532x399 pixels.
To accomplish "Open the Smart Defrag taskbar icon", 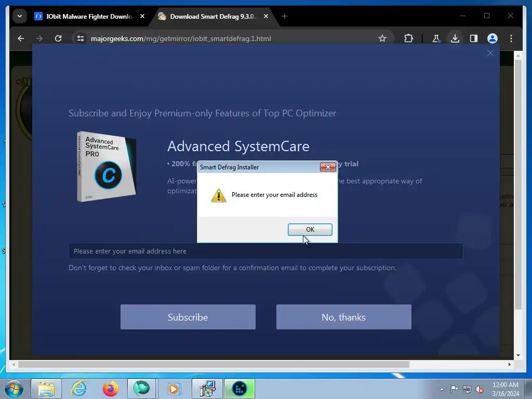I will coord(240,389).
